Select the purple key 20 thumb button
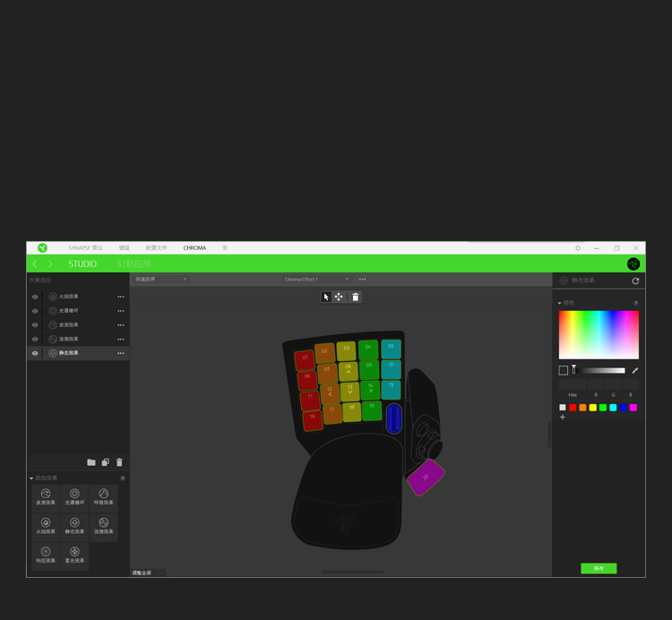Image resolution: width=672 pixels, height=620 pixels. (x=426, y=478)
